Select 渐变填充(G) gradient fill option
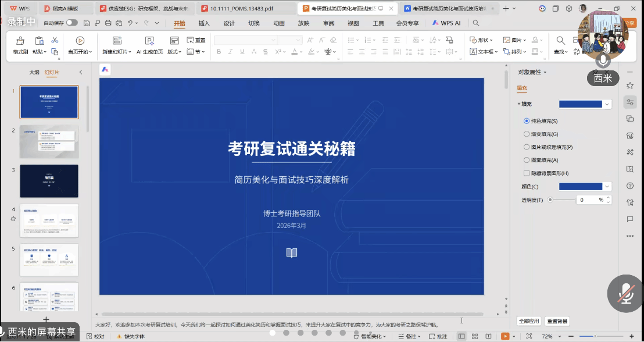 pyautogui.click(x=527, y=134)
